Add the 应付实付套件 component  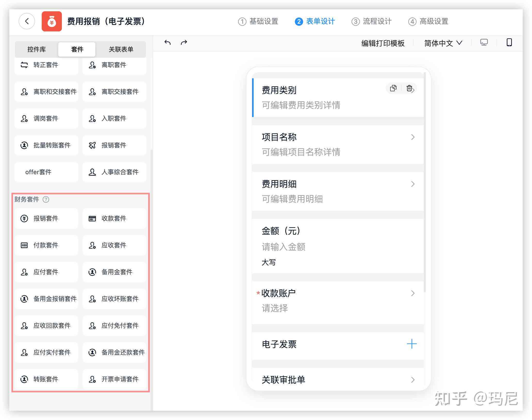[46, 352]
